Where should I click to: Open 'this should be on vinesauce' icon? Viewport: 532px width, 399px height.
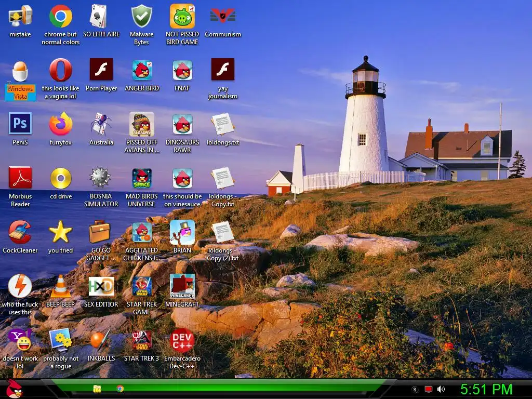click(x=182, y=178)
